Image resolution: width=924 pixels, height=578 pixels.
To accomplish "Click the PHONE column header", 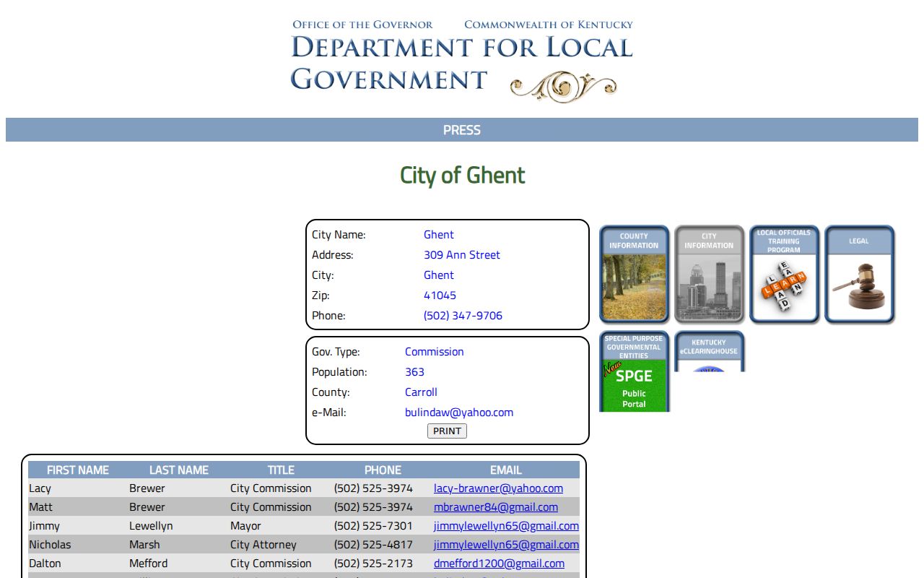I will click(383, 470).
